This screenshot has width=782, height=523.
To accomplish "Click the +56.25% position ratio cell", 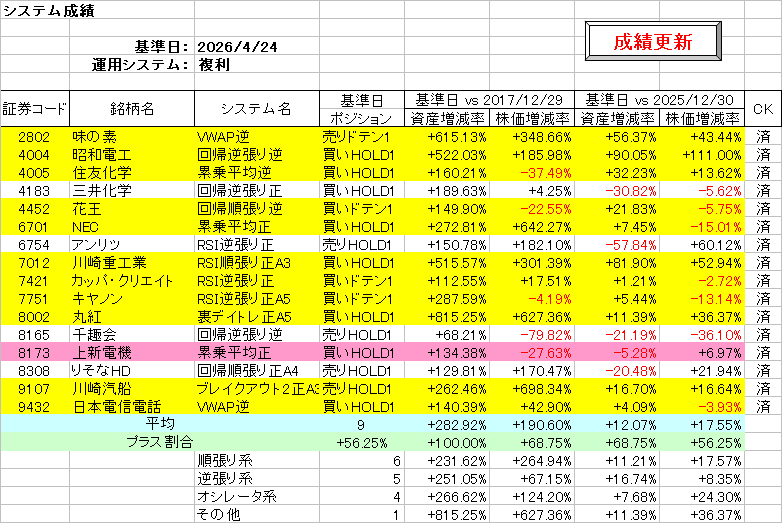I will point(362,442).
